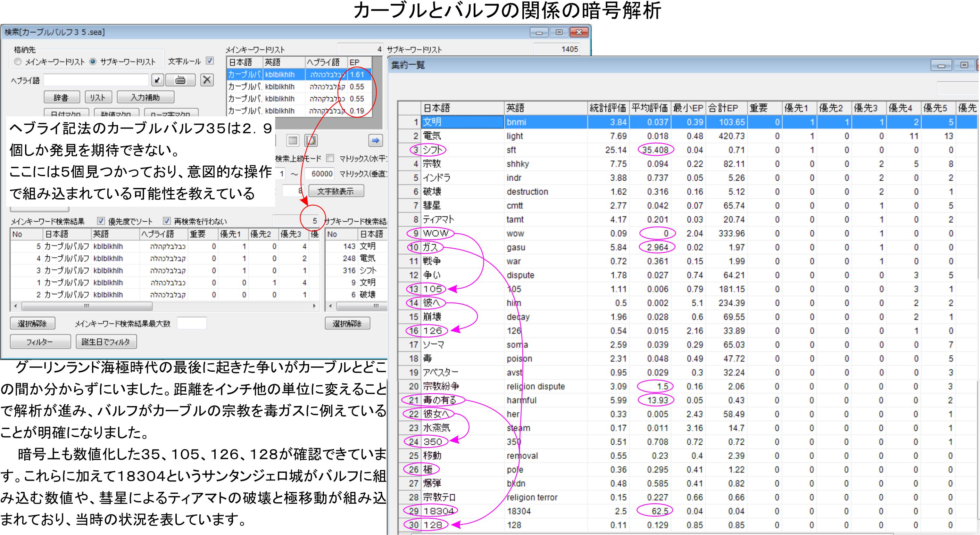Uncheck 優先度でソート checkbox
This screenshot has width=980, height=535.
(101, 221)
